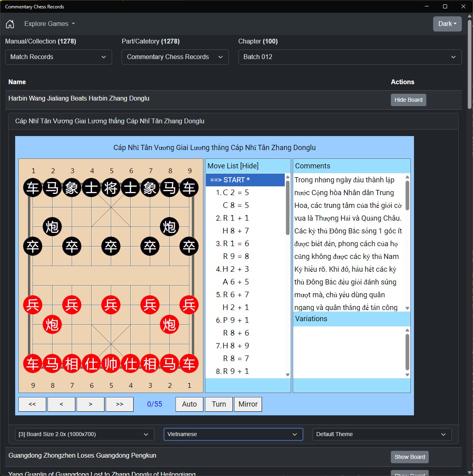Click the Turn board button
This screenshot has width=473, height=476.
[x=219, y=404]
